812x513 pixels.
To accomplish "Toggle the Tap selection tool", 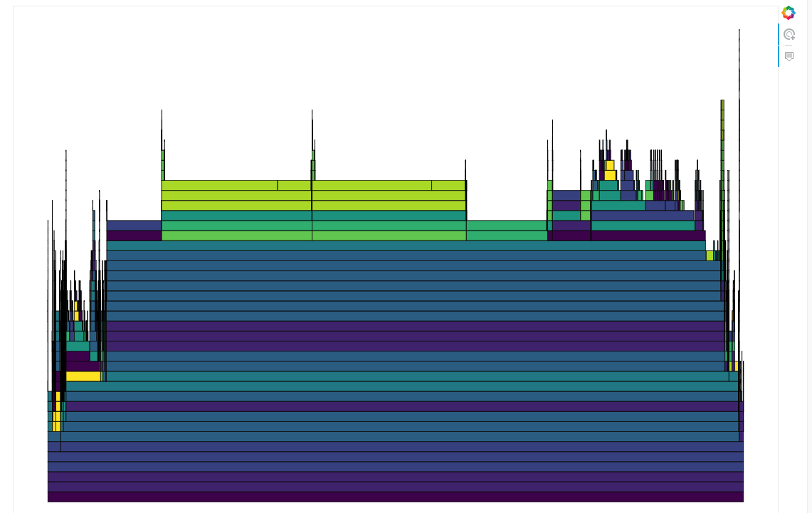I will [789, 35].
